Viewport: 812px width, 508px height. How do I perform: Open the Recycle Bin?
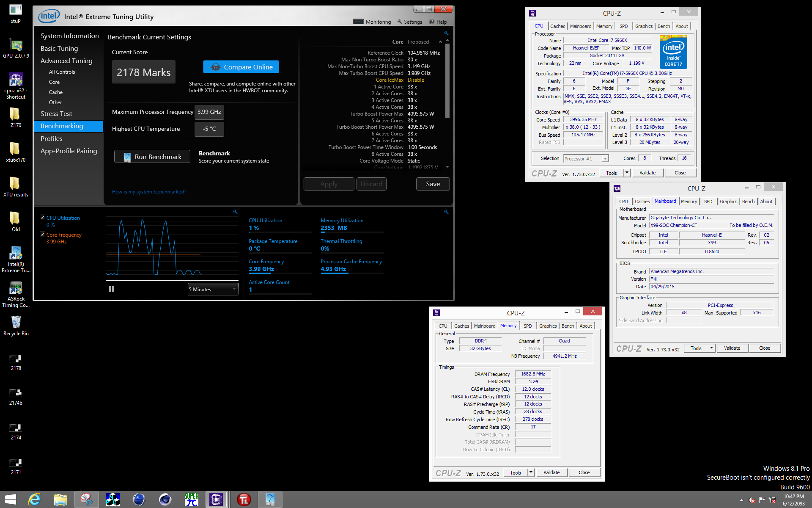pyautogui.click(x=16, y=326)
